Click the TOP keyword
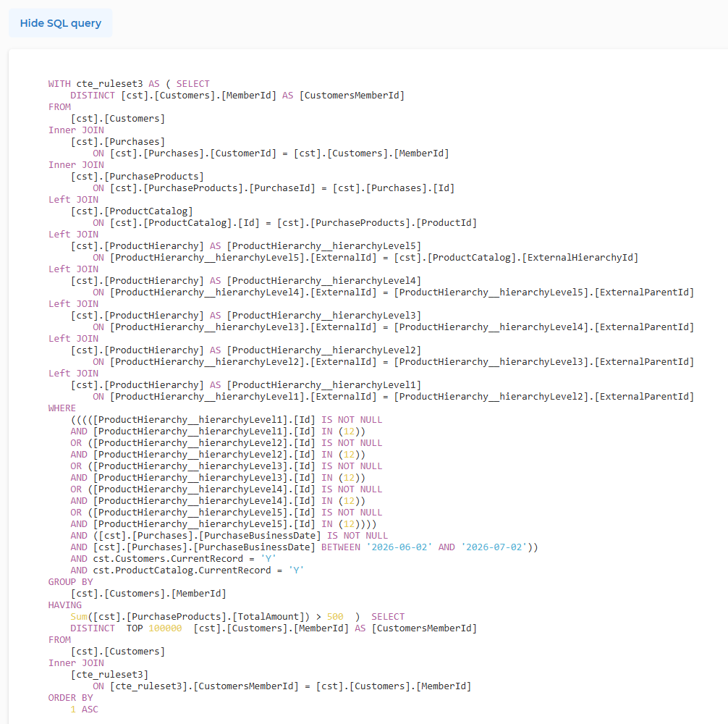This screenshot has height=724, width=728. point(135,629)
